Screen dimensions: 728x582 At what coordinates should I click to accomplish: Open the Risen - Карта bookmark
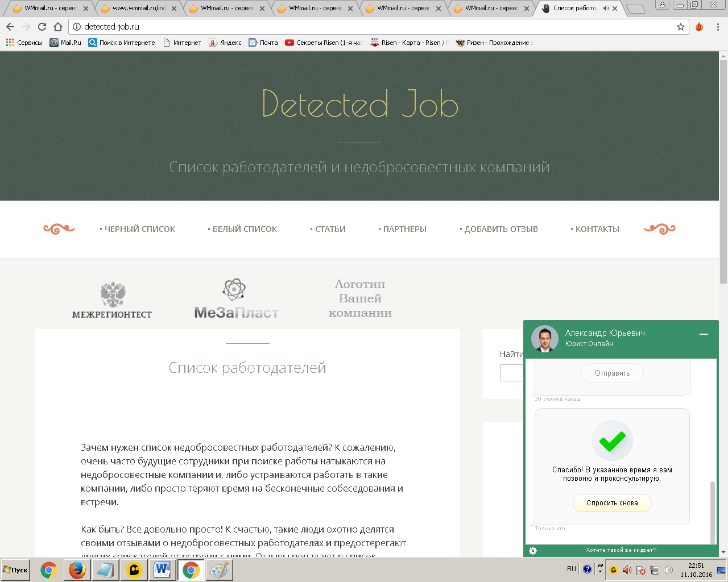409,43
